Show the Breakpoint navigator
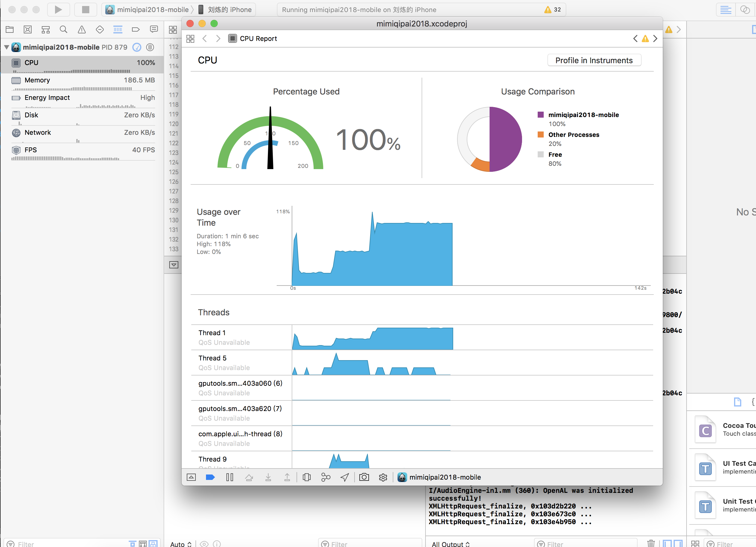756x547 pixels. 136,30
